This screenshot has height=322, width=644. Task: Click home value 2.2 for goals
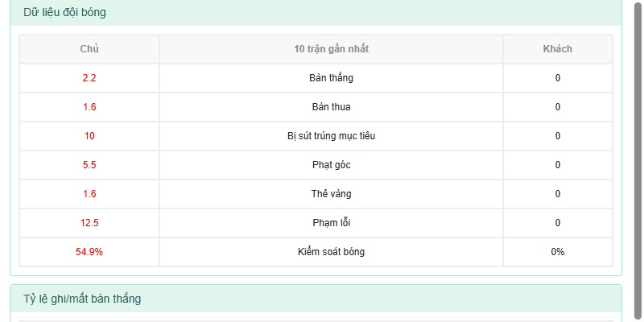coord(89,78)
